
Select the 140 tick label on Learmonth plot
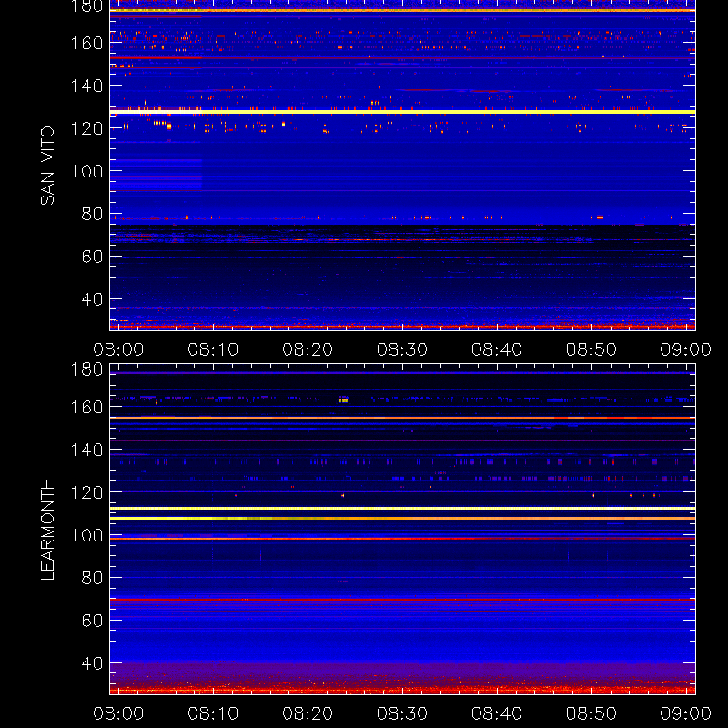(86, 450)
